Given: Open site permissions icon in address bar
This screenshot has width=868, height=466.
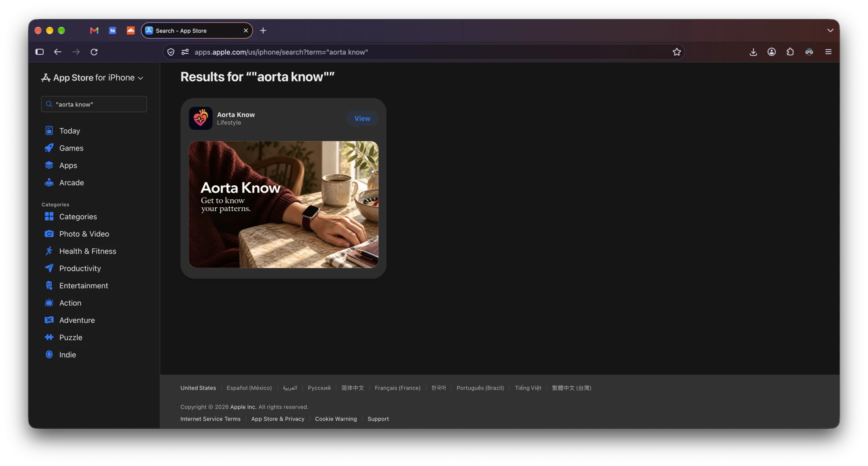Looking at the screenshot, I should tap(185, 52).
